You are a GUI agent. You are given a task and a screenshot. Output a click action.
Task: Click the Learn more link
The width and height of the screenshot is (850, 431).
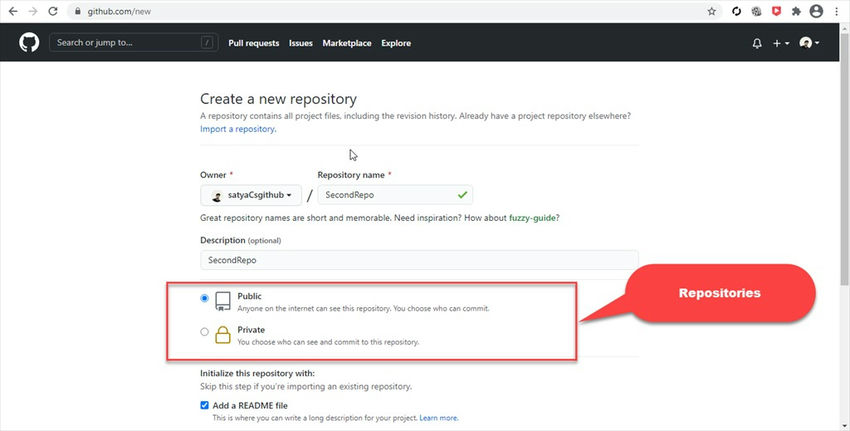[439, 418]
